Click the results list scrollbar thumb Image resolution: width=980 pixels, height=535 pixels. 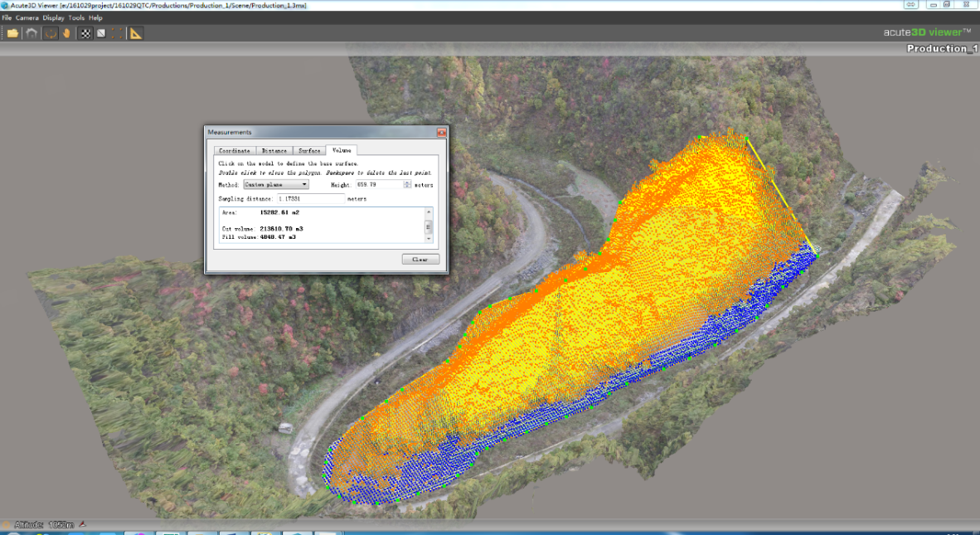pyautogui.click(x=429, y=226)
